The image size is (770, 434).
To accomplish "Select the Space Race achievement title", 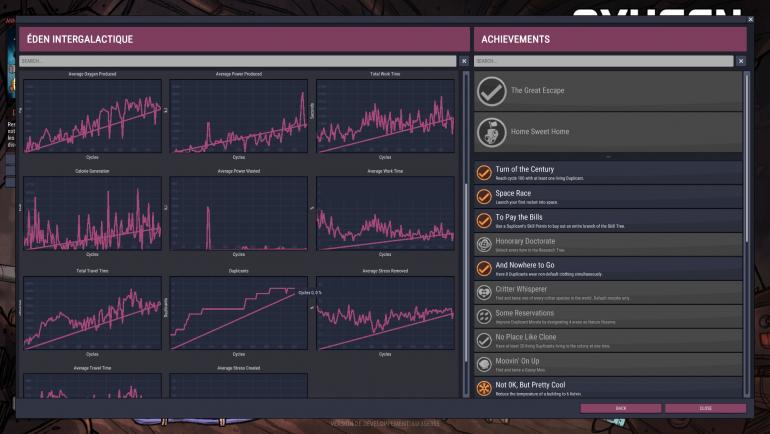I will click(x=513, y=193).
